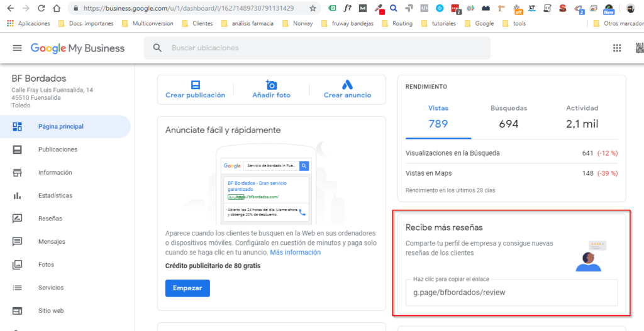Click the eyedropper extension icon
644x331 pixels.
(379, 8)
